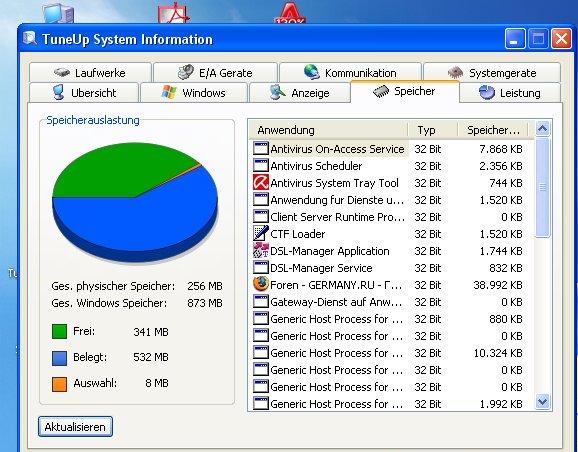
Task: Click the CTF Loader pen icon
Action: point(261,233)
